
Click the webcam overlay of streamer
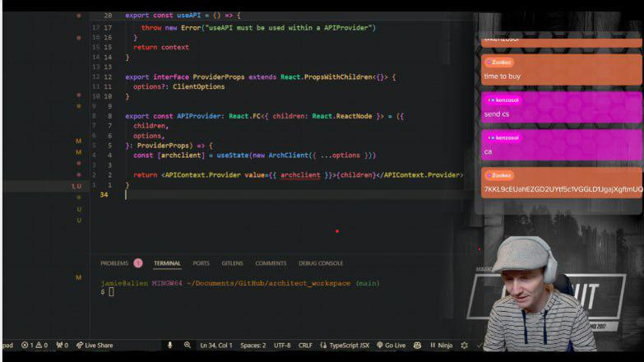pos(538,294)
